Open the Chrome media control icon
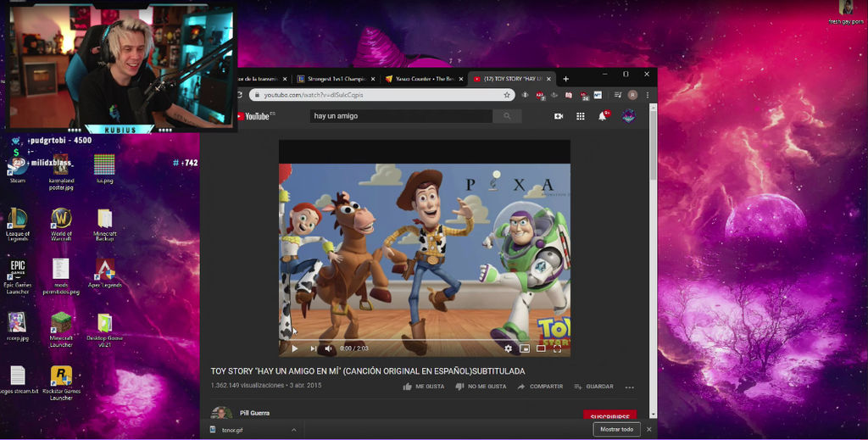Image resolution: width=868 pixels, height=440 pixels. click(x=618, y=95)
